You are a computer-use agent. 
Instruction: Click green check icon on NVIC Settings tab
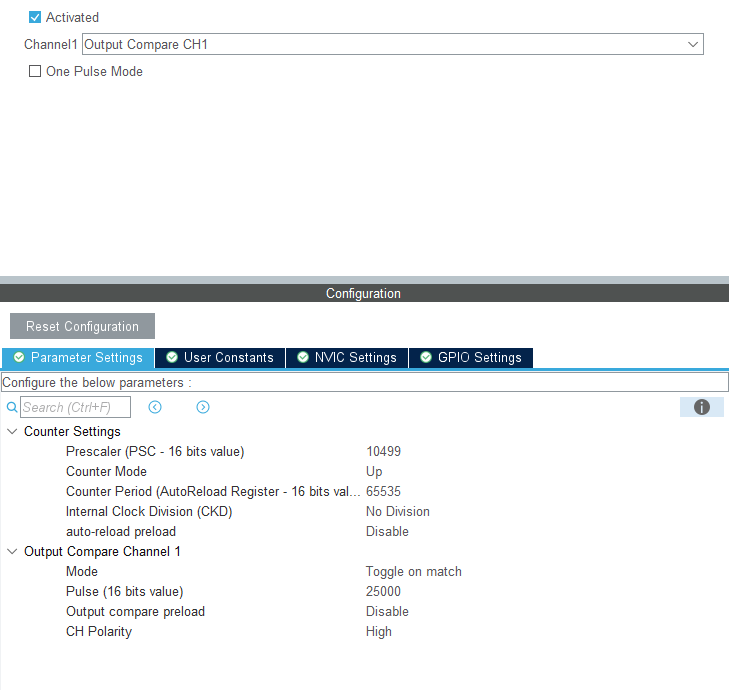(303, 357)
